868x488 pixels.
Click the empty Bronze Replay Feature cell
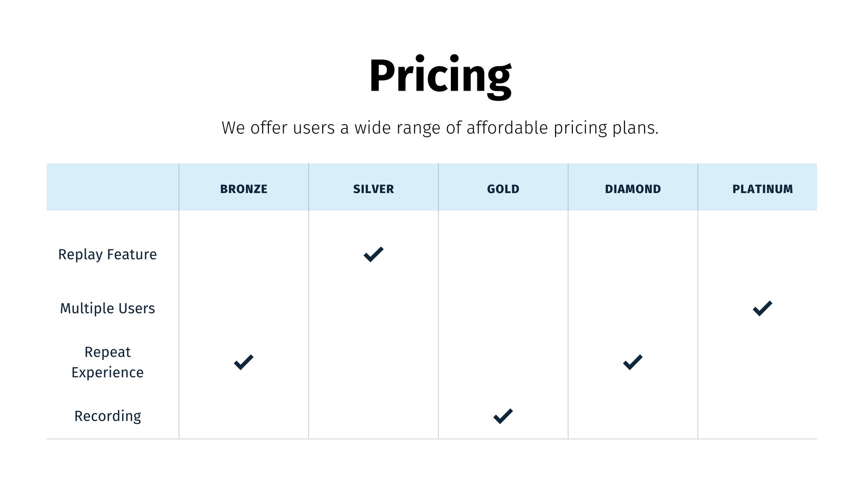(244, 254)
